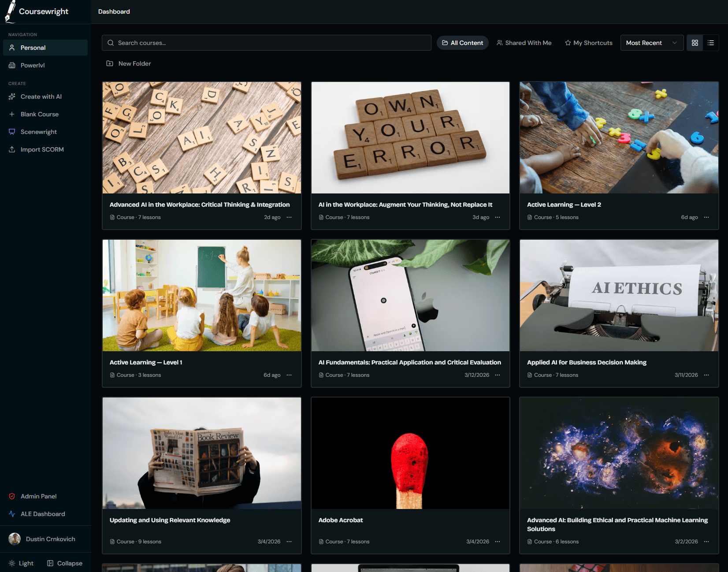This screenshot has width=728, height=572.
Task: Toggle Light theme mode
Action: point(21,563)
